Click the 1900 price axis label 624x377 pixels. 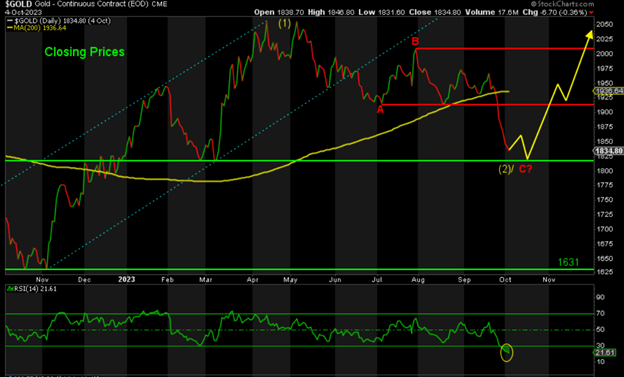pyautogui.click(x=604, y=112)
